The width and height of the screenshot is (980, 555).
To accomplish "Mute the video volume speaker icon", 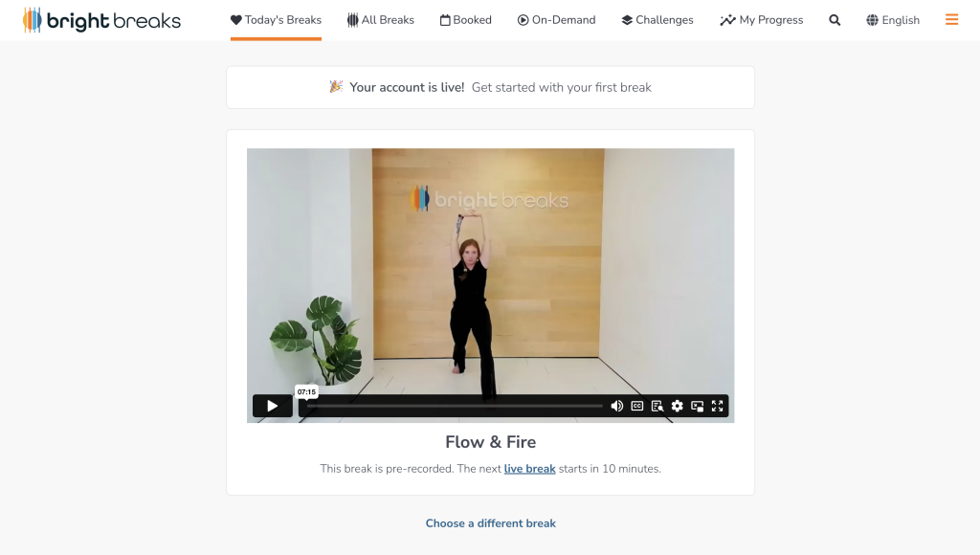I will [x=617, y=406].
